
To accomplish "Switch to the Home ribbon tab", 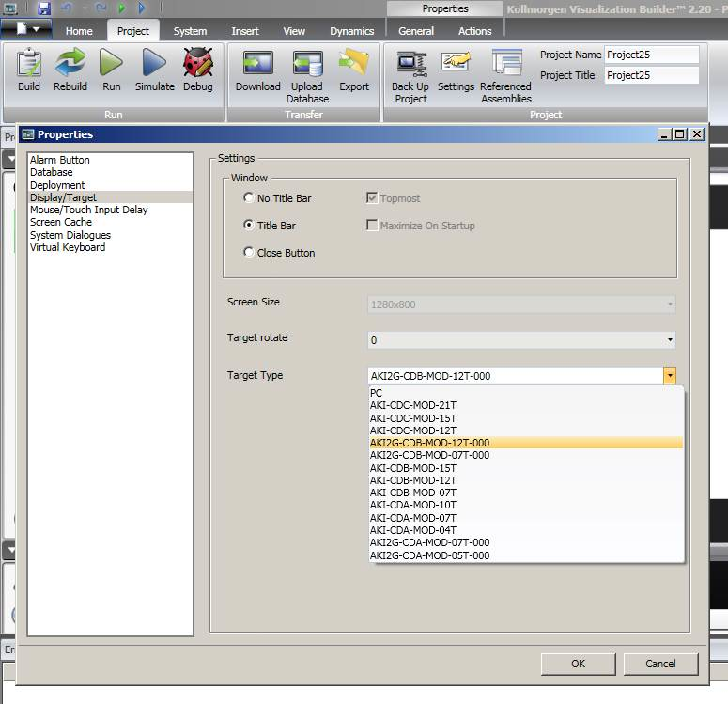I will coord(79,31).
